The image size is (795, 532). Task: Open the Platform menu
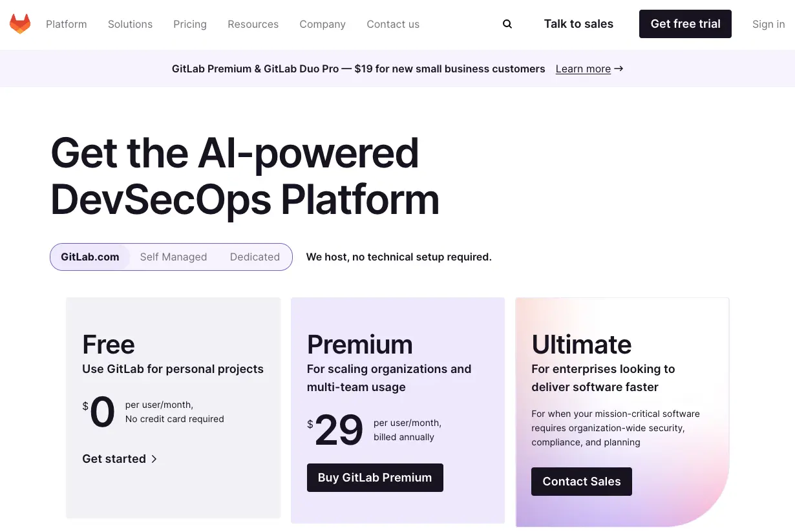tap(66, 24)
